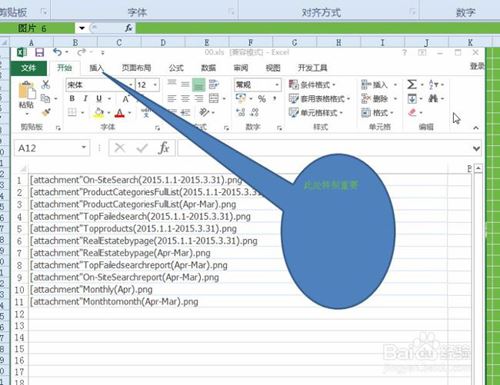Click the Save icon in quick access toolbar
Image resolution: width=500 pixels, height=385 pixels.
(40, 52)
